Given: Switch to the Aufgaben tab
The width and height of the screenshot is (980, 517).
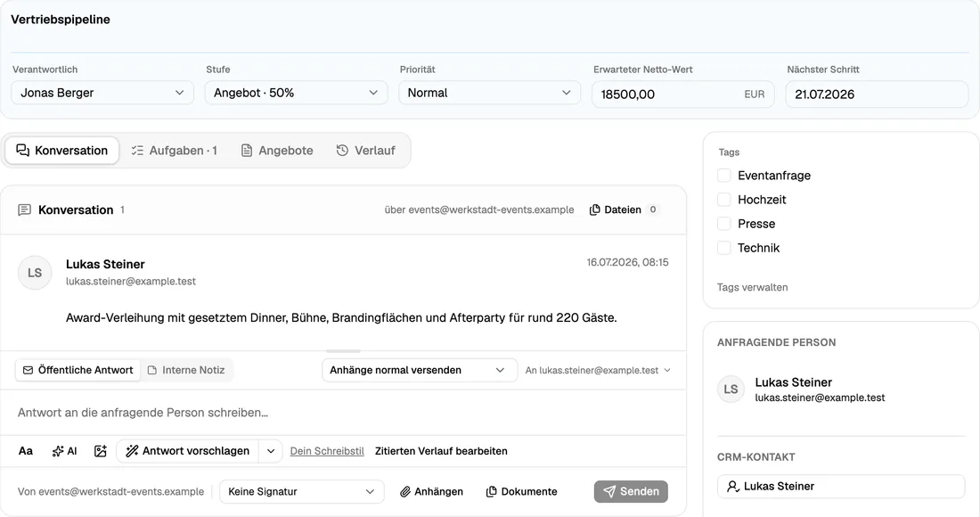Looking at the screenshot, I should tap(175, 151).
